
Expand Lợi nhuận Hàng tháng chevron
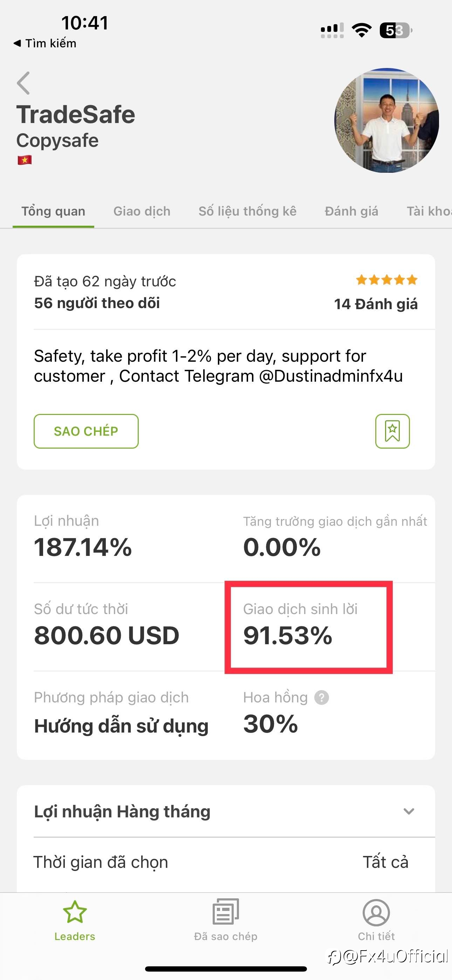[x=409, y=811]
